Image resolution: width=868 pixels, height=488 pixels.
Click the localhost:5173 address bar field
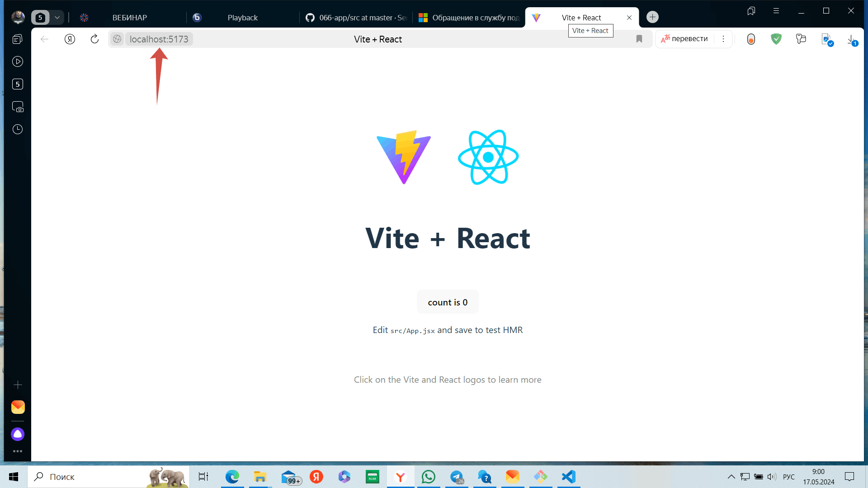[x=158, y=39]
